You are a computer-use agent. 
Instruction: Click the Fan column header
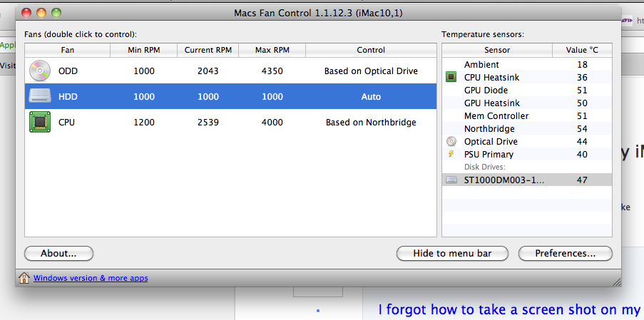coord(68,50)
